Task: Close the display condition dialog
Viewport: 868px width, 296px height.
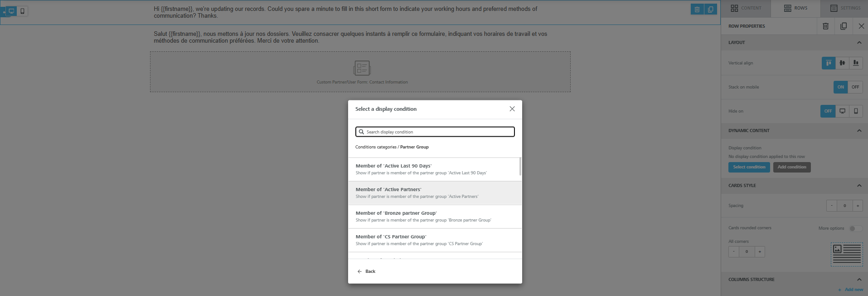Action: (x=512, y=109)
